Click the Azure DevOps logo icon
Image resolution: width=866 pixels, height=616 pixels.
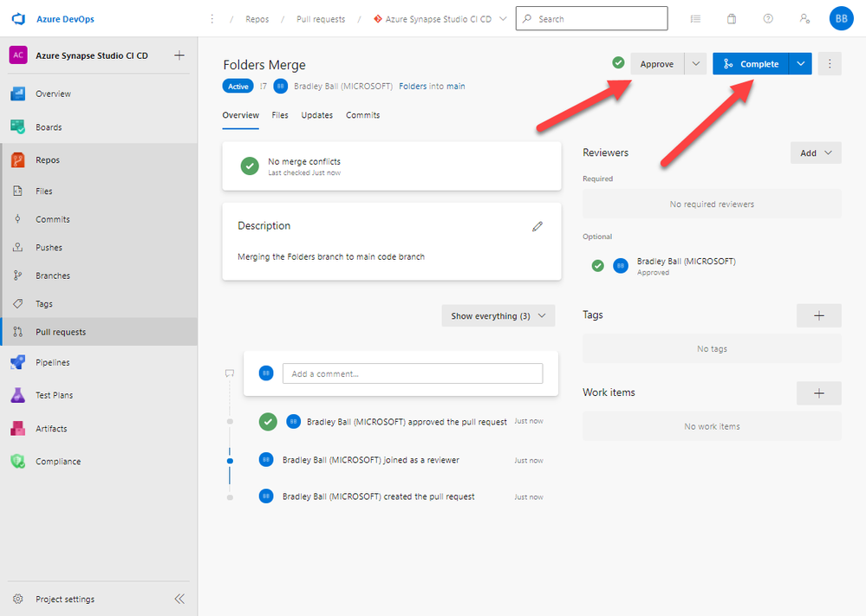click(x=18, y=19)
